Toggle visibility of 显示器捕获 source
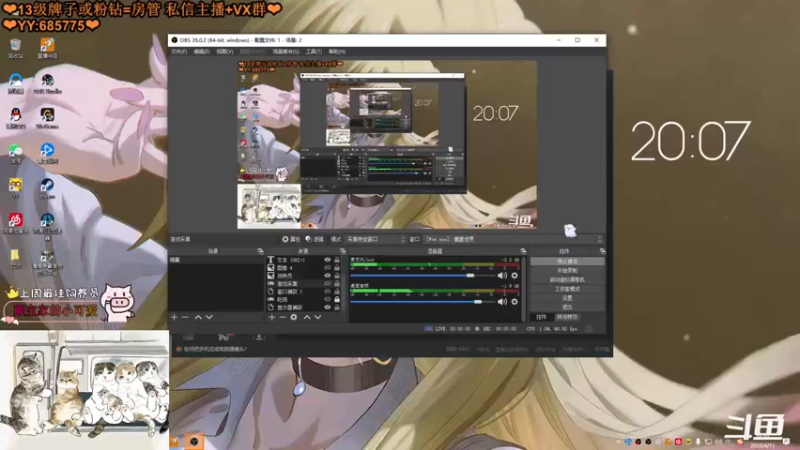 (x=327, y=308)
